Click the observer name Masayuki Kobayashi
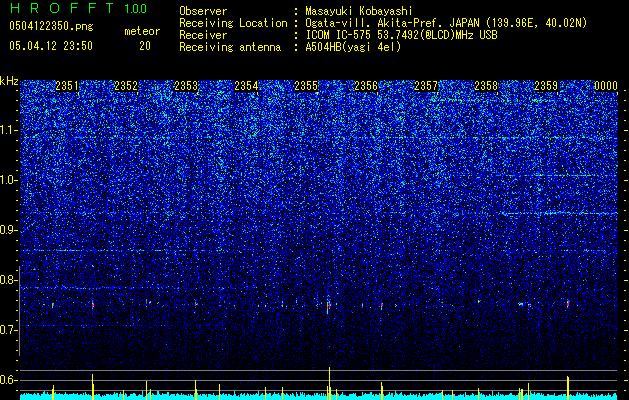 pyautogui.click(x=358, y=11)
